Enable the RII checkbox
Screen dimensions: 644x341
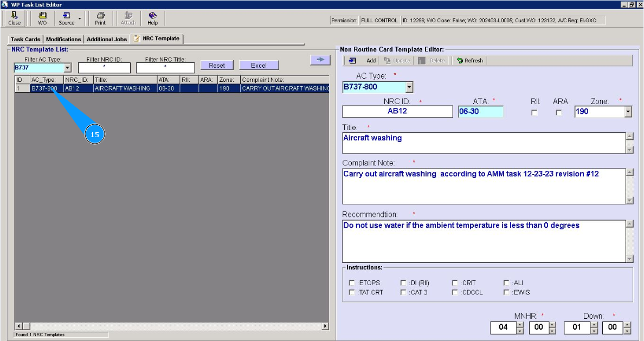click(534, 113)
